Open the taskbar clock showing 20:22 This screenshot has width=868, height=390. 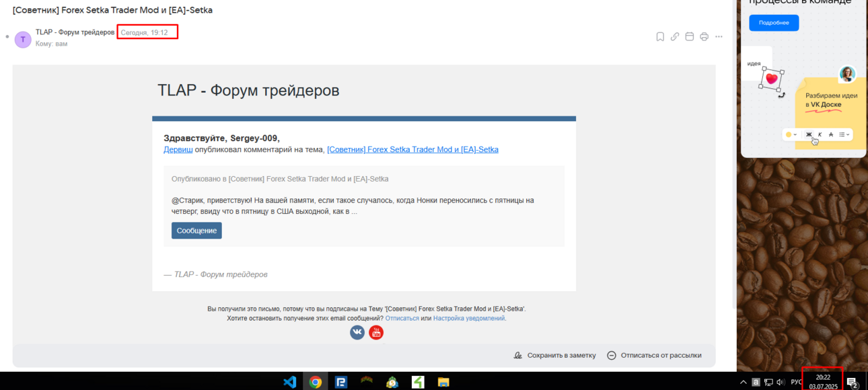point(823,382)
